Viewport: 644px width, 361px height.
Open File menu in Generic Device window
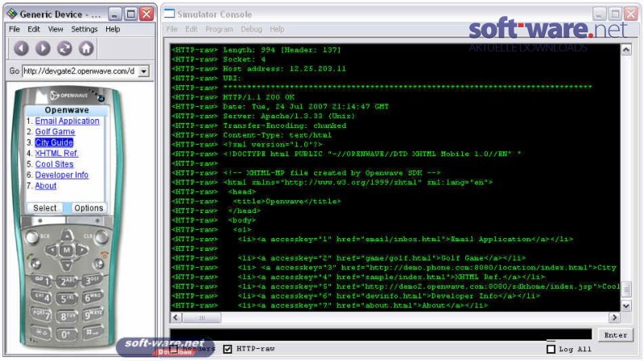click(14, 29)
